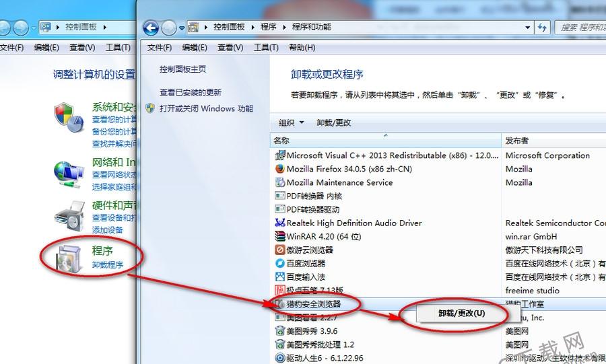The width and height of the screenshot is (606, 364).
Task: Click the 百度浏览器 icon
Action: pos(280,263)
